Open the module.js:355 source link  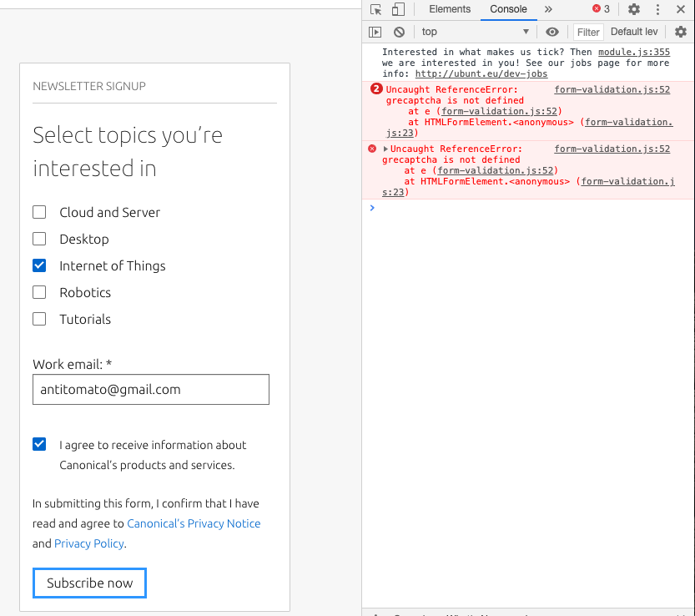pyautogui.click(x=634, y=52)
